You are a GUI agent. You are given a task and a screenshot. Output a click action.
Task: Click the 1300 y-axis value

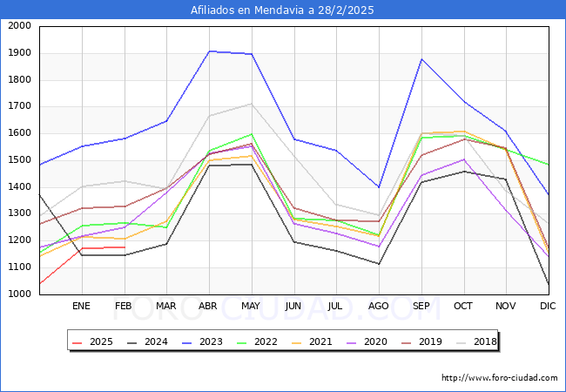pos(19,213)
